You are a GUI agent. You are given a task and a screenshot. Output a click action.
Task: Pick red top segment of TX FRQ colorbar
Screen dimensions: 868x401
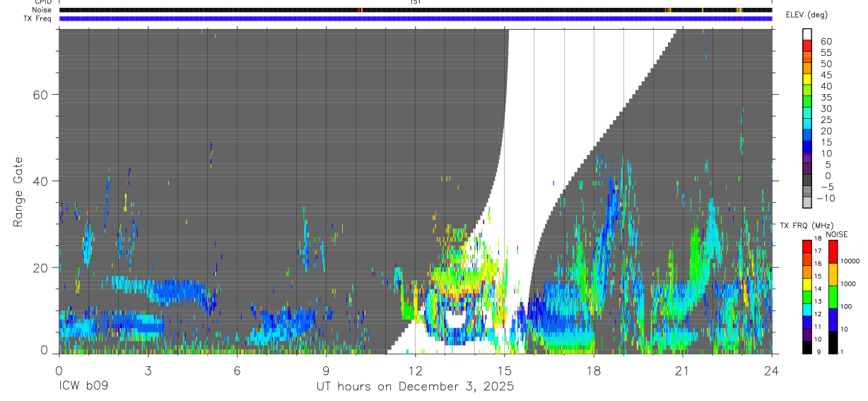807,246
